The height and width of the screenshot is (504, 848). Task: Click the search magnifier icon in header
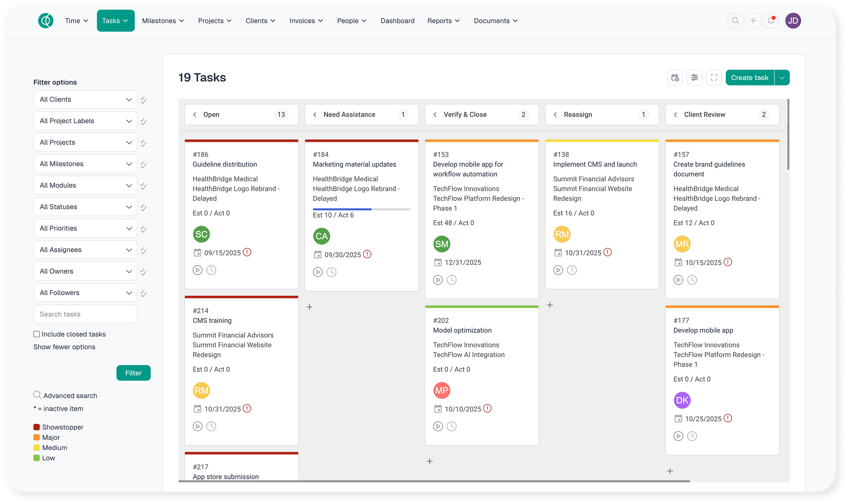735,21
